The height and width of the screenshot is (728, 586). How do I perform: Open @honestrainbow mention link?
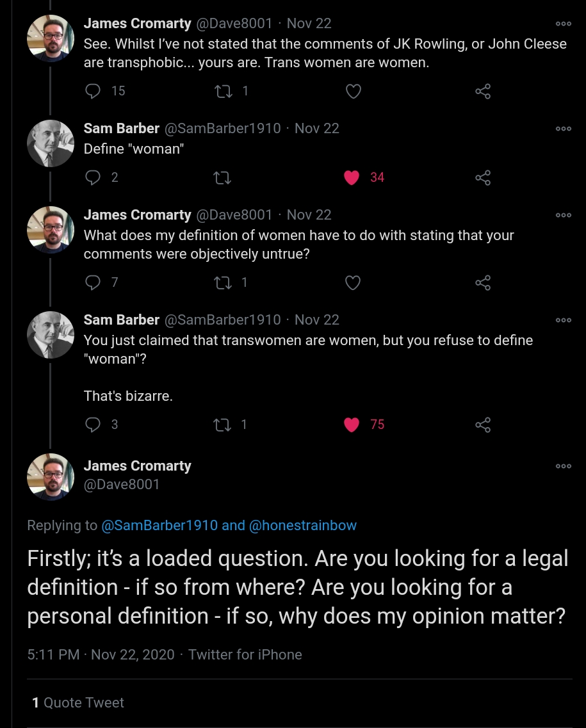pyautogui.click(x=302, y=526)
